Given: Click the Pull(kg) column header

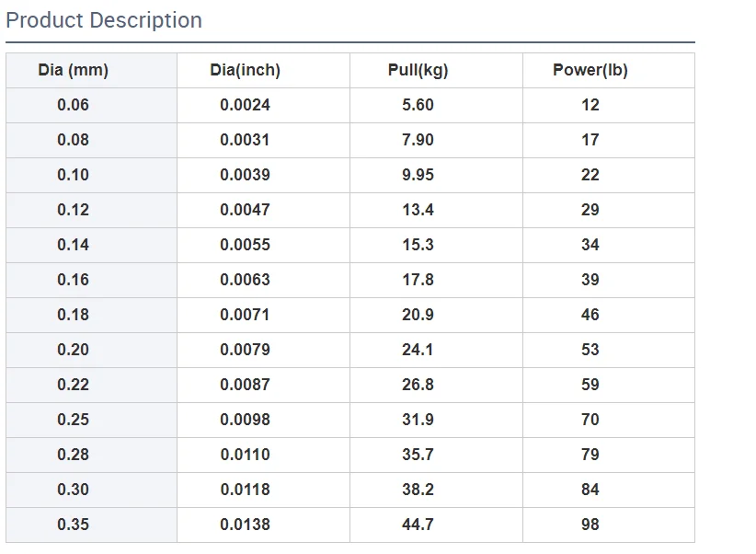Looking at the screenshot, I should (418, 70).
